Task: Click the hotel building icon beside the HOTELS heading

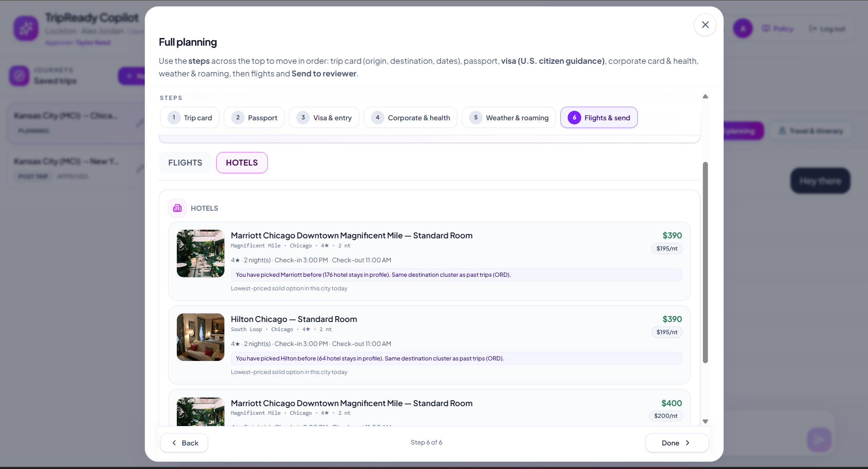Action: click(x=177, y=208)
